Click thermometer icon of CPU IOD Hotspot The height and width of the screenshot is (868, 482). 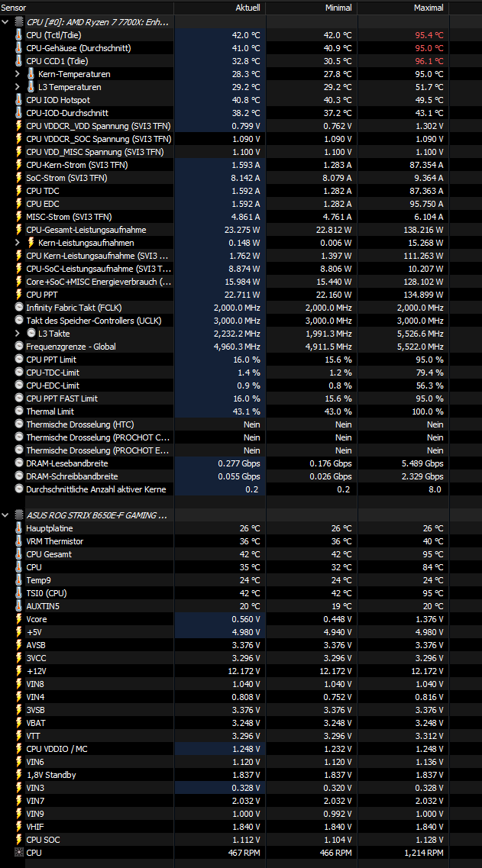(19, 100)
